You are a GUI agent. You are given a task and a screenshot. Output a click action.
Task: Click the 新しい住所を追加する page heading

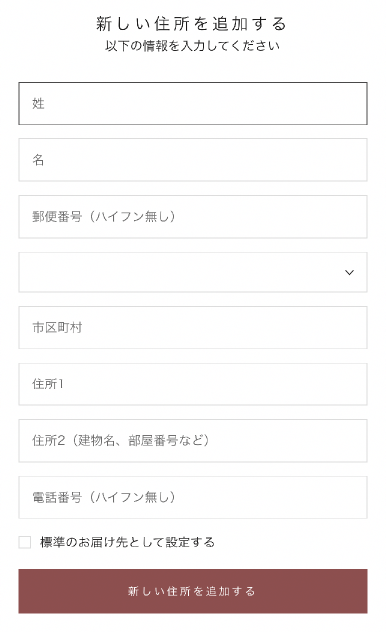click(191, 24)
